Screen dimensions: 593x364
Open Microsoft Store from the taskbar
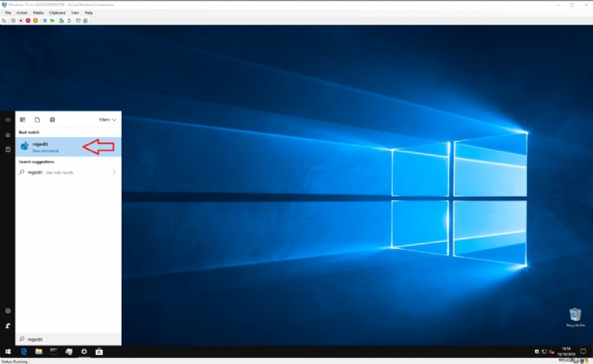pos(99,351)
